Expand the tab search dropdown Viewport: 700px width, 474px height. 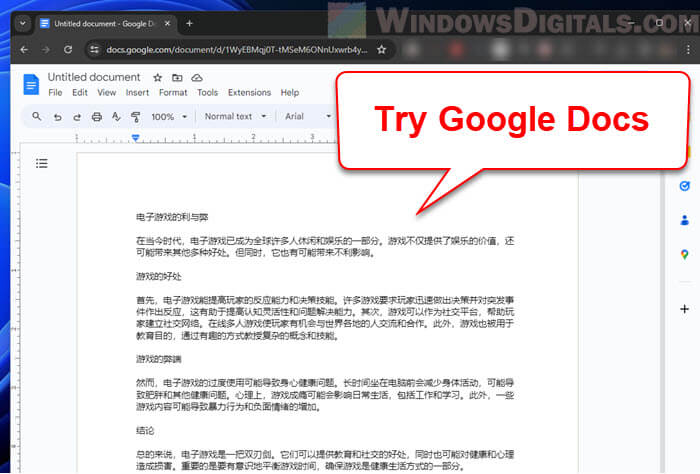tap(22, 23)
